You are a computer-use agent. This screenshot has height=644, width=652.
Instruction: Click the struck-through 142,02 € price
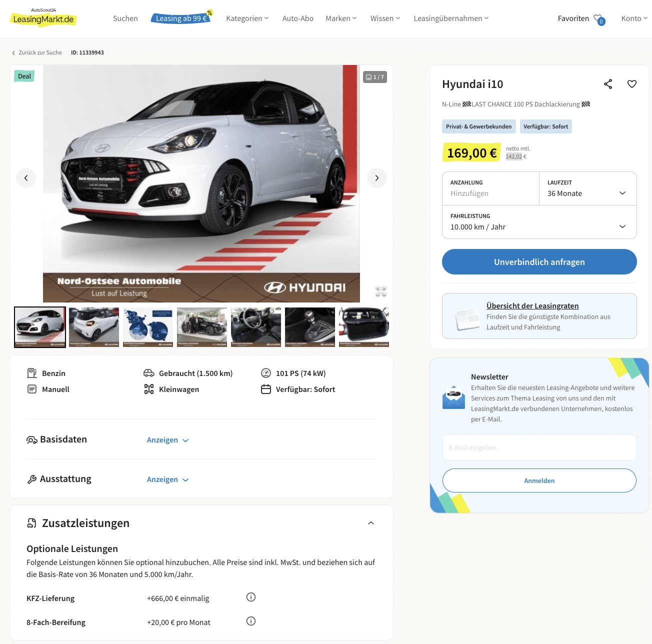pyautogui.click(x=516, y=156)
